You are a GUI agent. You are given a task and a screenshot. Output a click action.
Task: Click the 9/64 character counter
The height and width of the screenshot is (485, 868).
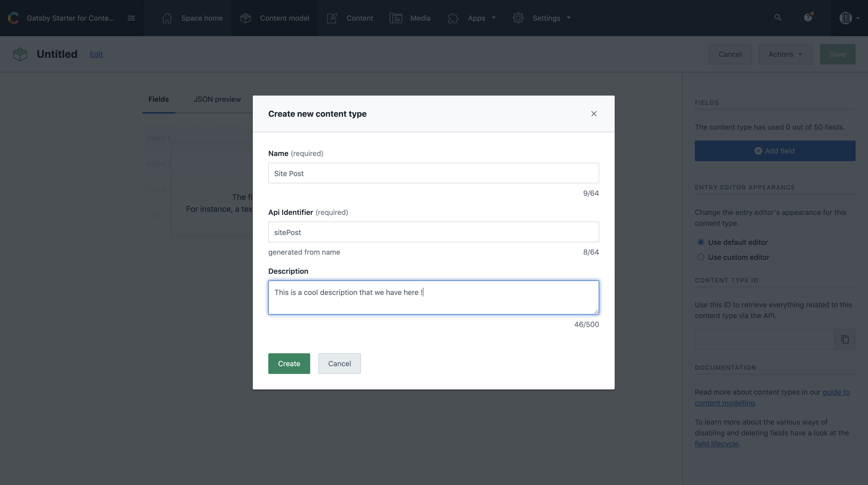click(x=591, y=193)
